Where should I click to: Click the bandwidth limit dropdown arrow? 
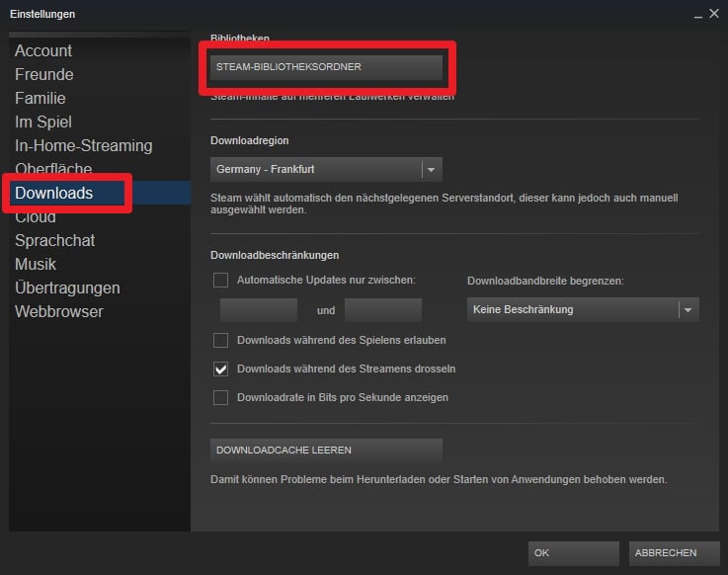tap(688, 310)
